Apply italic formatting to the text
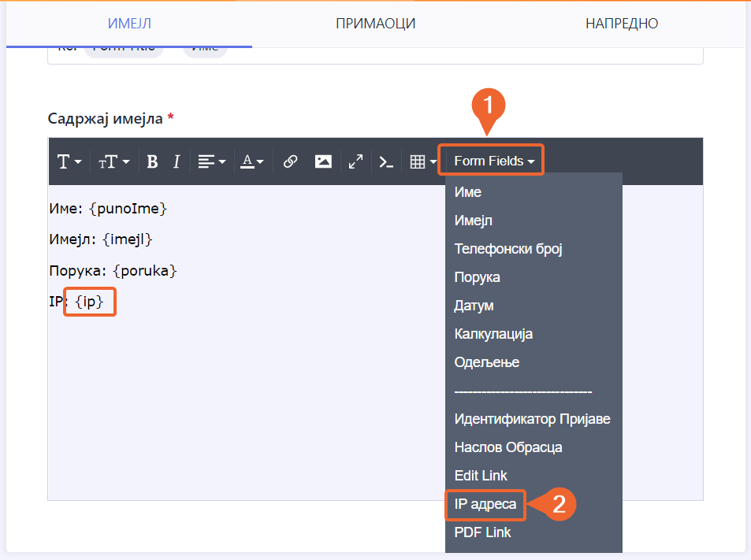 pos(177,161)
